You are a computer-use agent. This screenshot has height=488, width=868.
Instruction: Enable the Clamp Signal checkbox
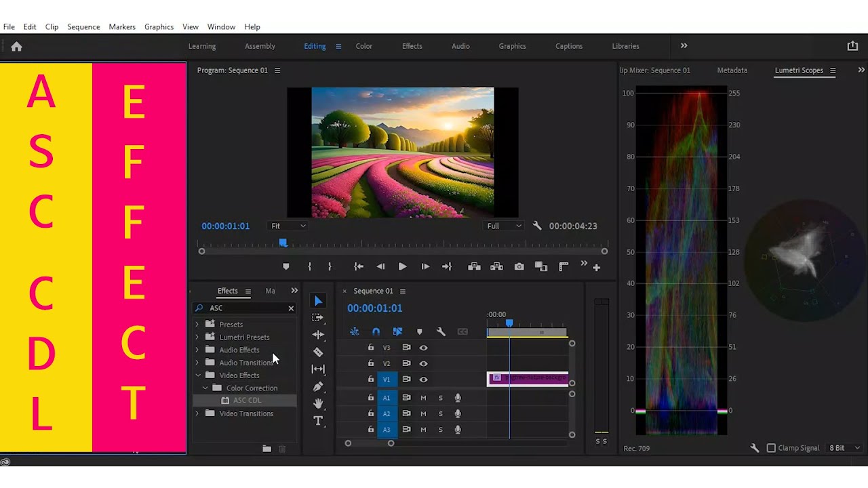pyautogui.click(x=771, y=448)
